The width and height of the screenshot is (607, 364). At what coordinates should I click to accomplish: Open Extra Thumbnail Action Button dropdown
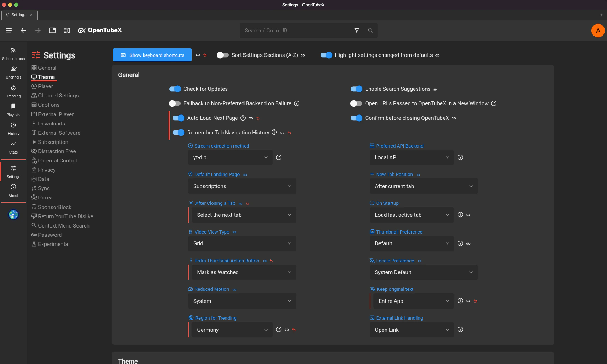click(x=244, y=272)
